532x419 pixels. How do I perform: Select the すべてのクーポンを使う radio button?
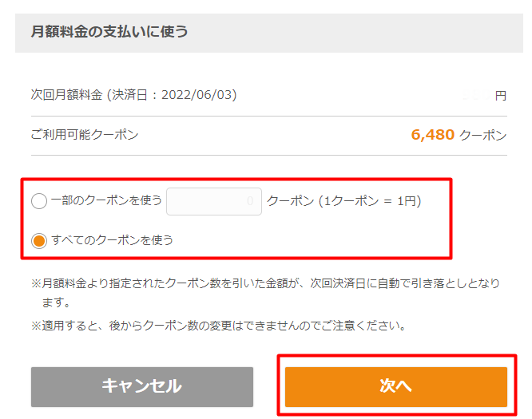click(39, 241)
